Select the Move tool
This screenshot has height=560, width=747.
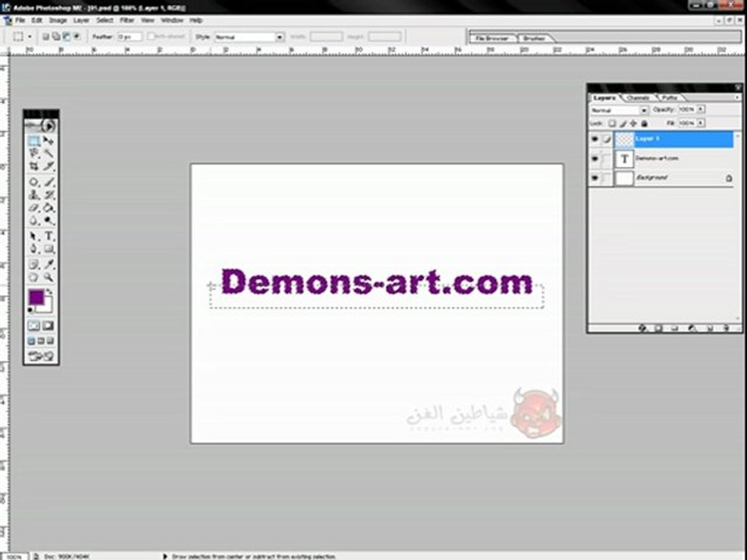pyautogui.click(x=48, y=141)
